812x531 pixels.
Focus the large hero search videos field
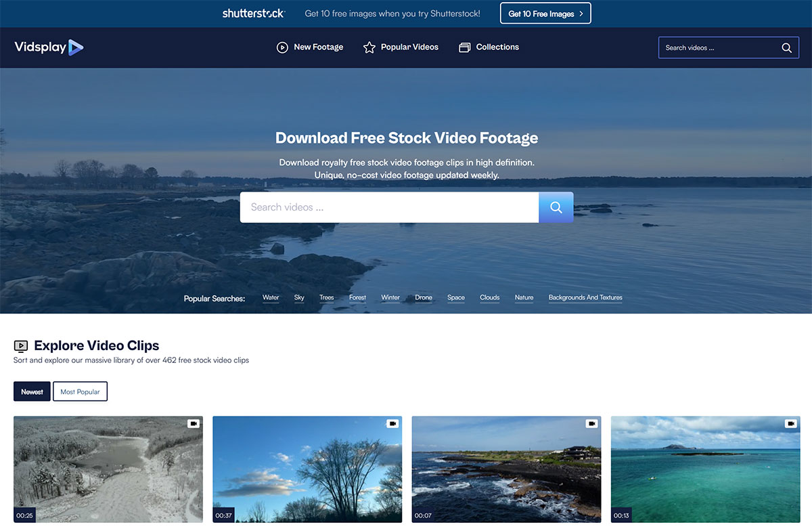[389, 207]
